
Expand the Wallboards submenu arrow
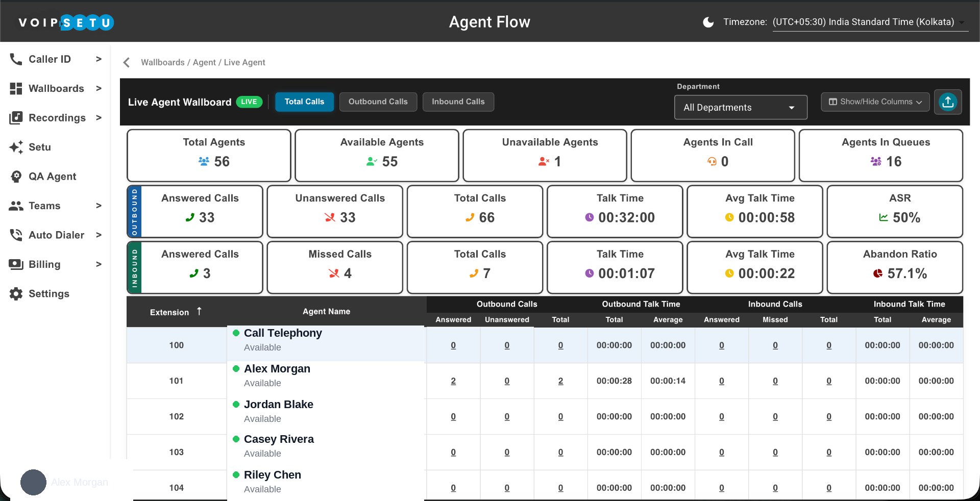99,88
